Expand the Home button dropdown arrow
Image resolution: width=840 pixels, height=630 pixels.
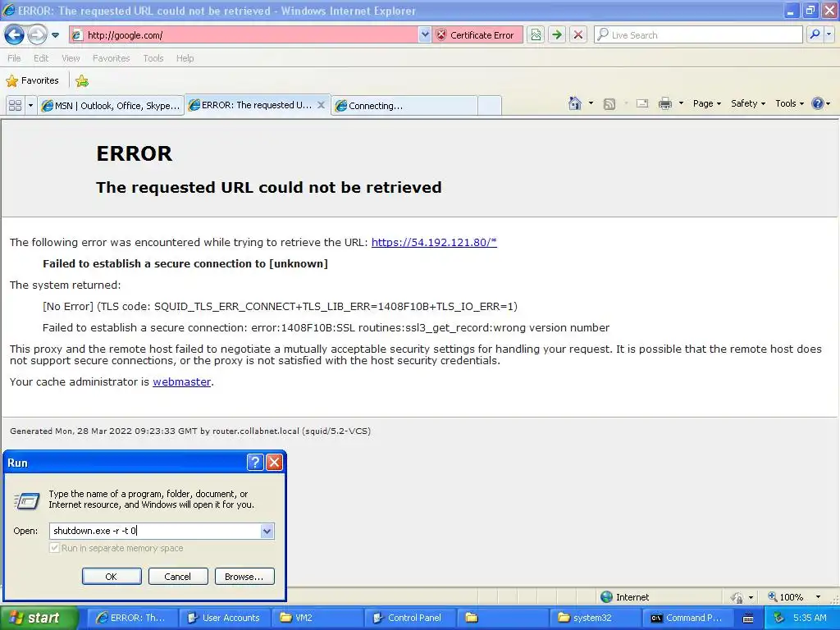[591, 103]
